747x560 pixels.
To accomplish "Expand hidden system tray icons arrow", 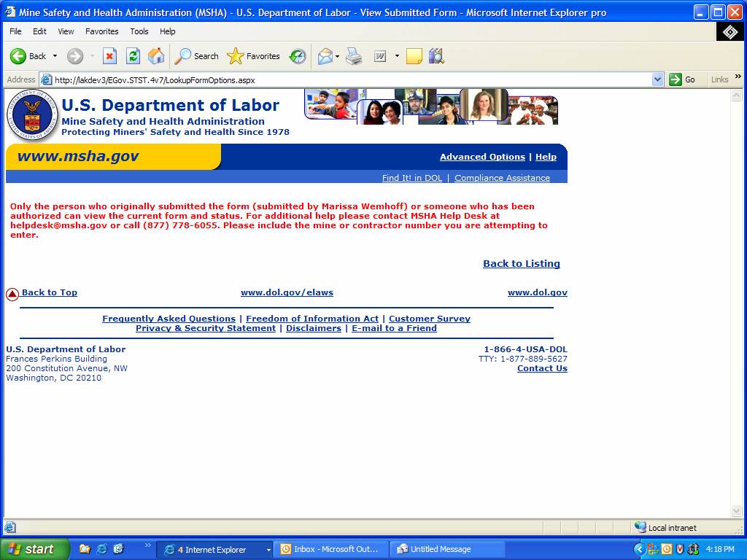I will click(x=639, y=549).
